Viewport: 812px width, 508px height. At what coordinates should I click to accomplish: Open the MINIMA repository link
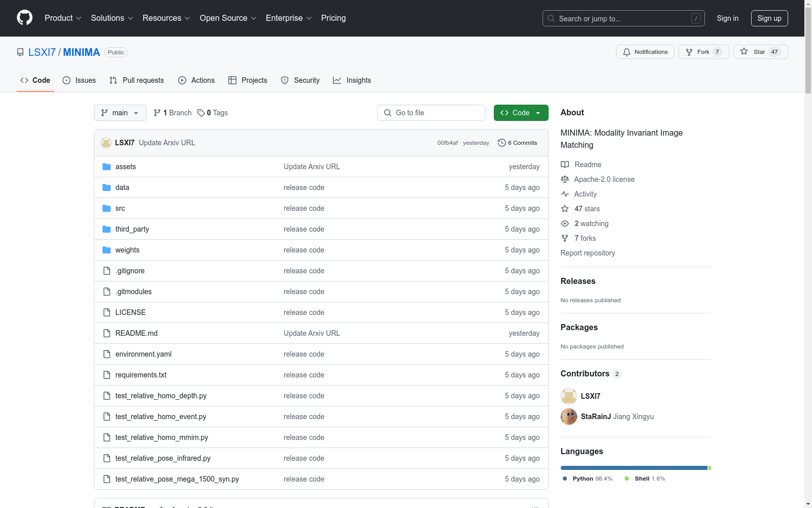(81, 52)
